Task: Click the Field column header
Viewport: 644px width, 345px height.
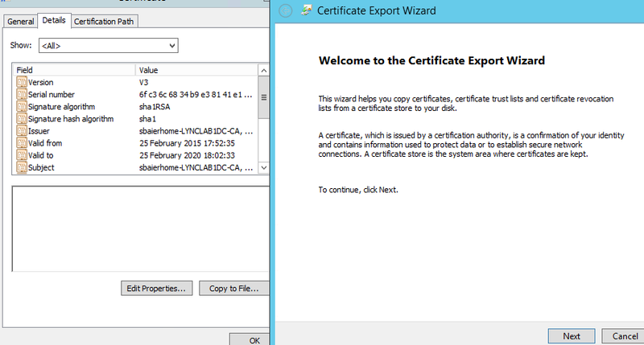Action: pos(74,70)
